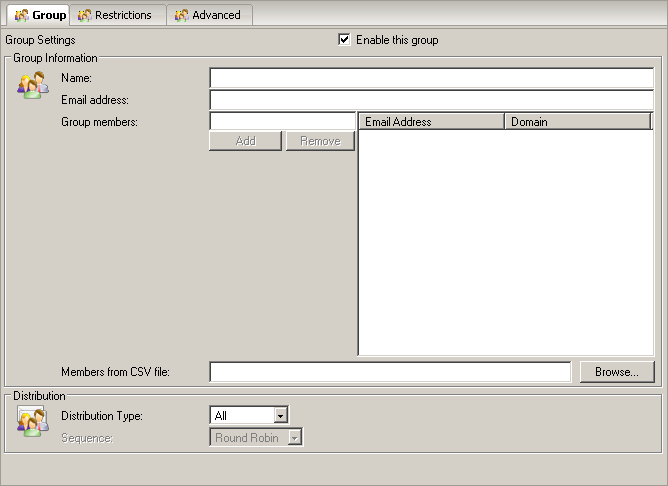Select the Group tab
668x486 pixels.
[x=49, y=15]
